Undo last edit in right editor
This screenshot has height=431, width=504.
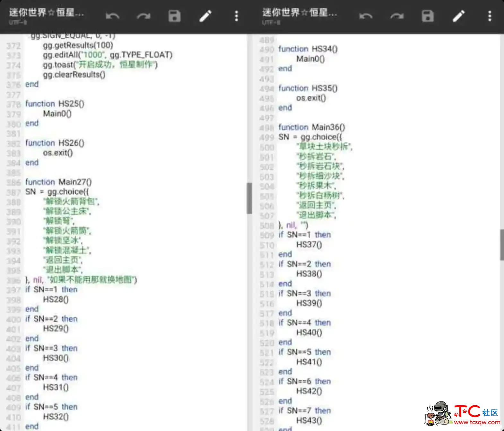pos(366,16)
